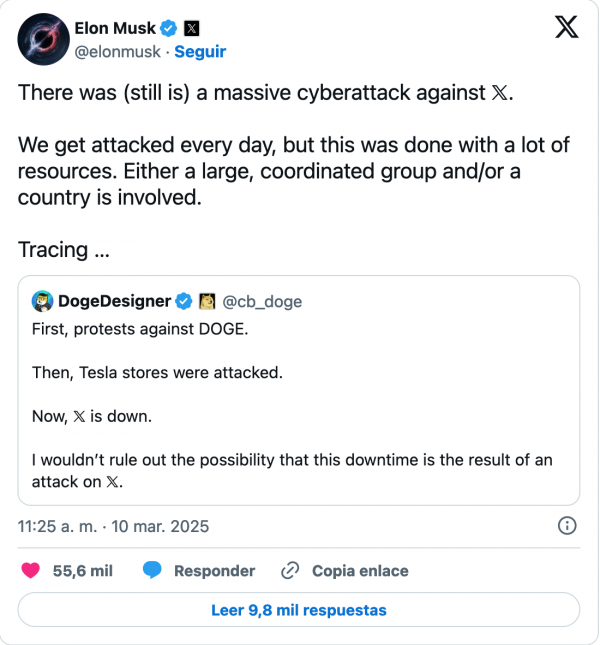This screenshot has height=645, width=600.
Task: Click DogeDesigner's small avatar
Action: [42, 301]
